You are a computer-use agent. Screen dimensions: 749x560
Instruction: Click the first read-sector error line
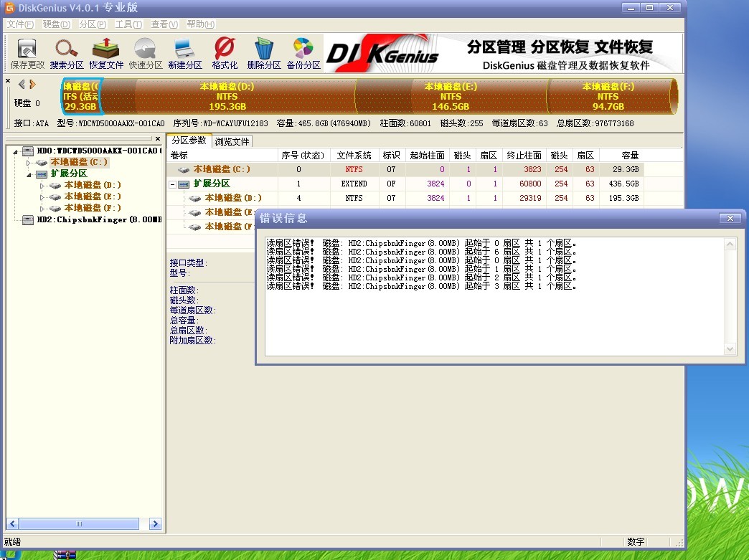(x=421, y=243)
